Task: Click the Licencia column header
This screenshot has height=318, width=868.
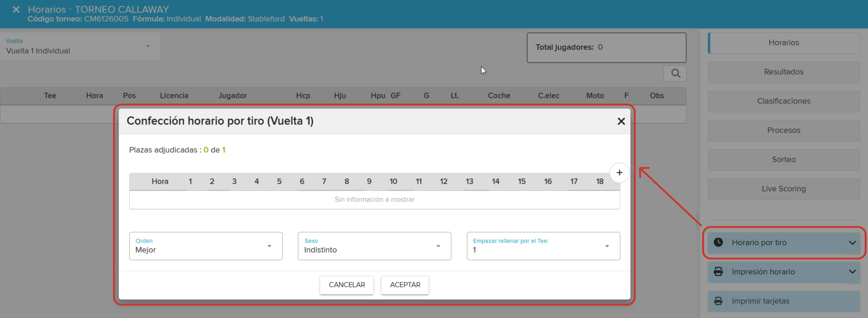Action: click(174, 96)
